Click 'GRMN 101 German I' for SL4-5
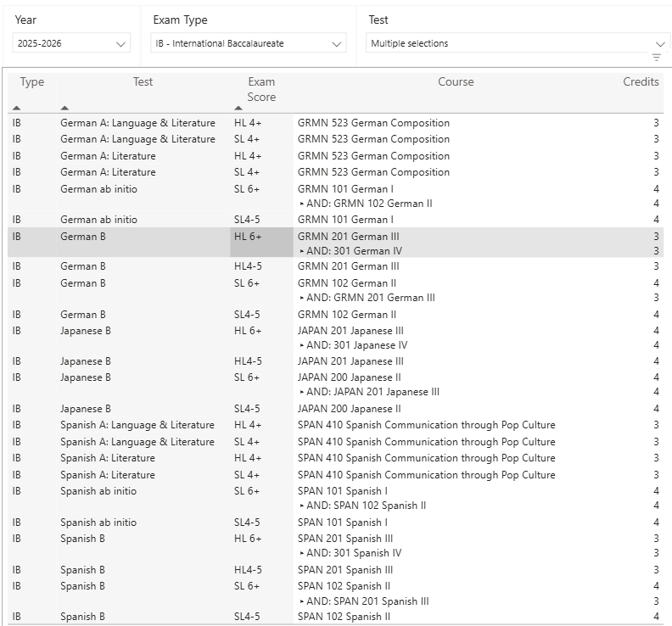Screen dimensions: 672x626 click(x=345, y=220)
